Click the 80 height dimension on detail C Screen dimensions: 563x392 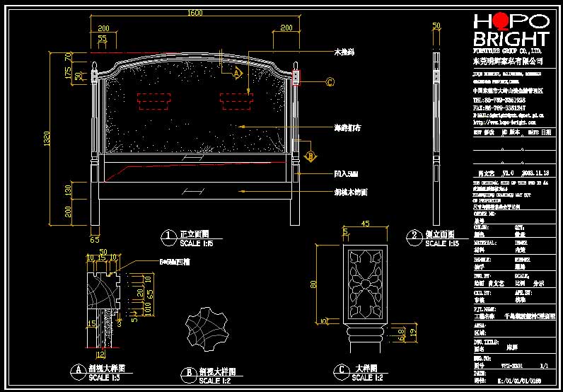(314, 284)
